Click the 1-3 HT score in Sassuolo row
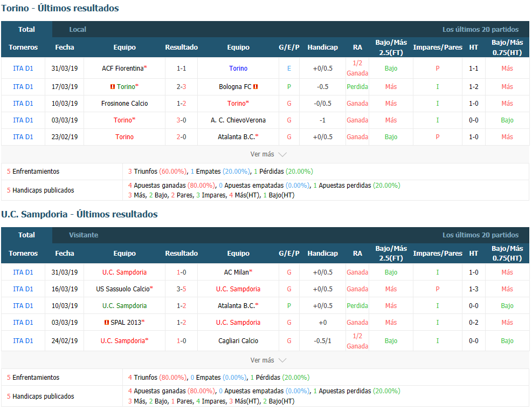This screenshot has width=532, height=410. click(474, 289)
